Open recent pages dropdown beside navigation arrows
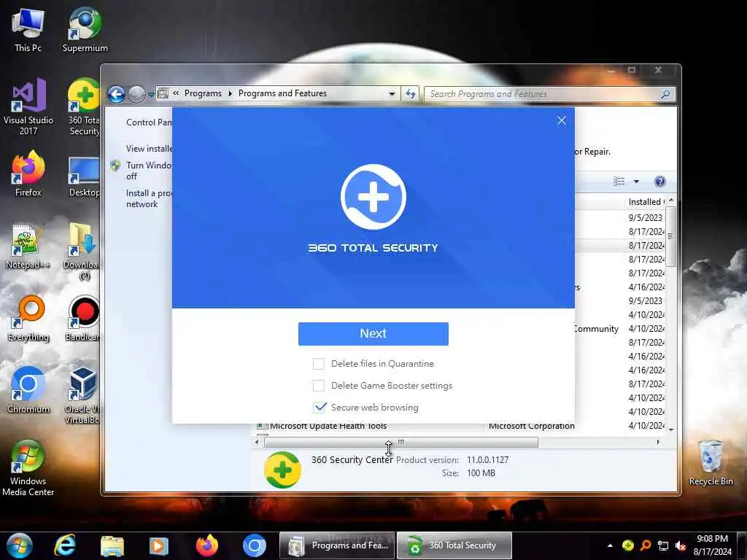This screenshot has width=747, height=560. pyautogui.click(x=151, y=95)
